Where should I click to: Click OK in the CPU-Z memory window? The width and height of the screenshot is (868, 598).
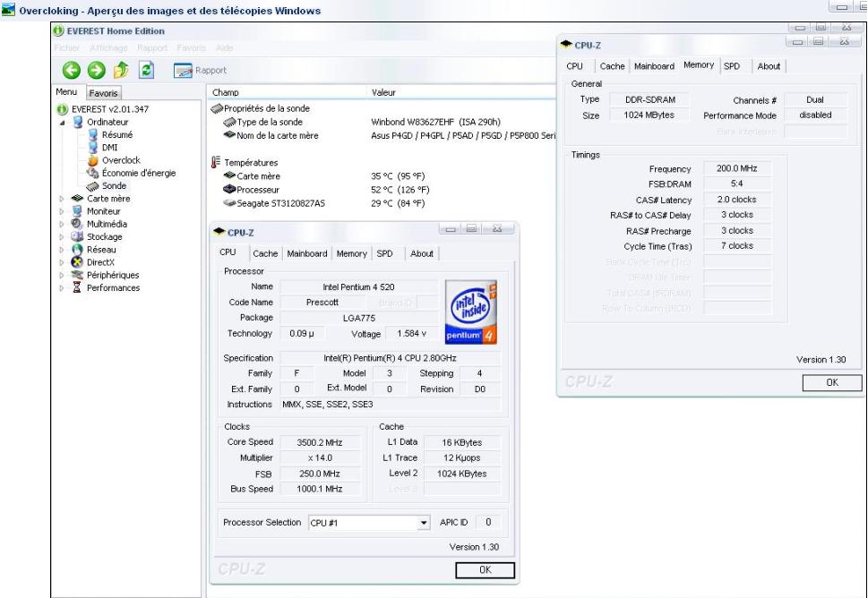(x=832, y=382)
